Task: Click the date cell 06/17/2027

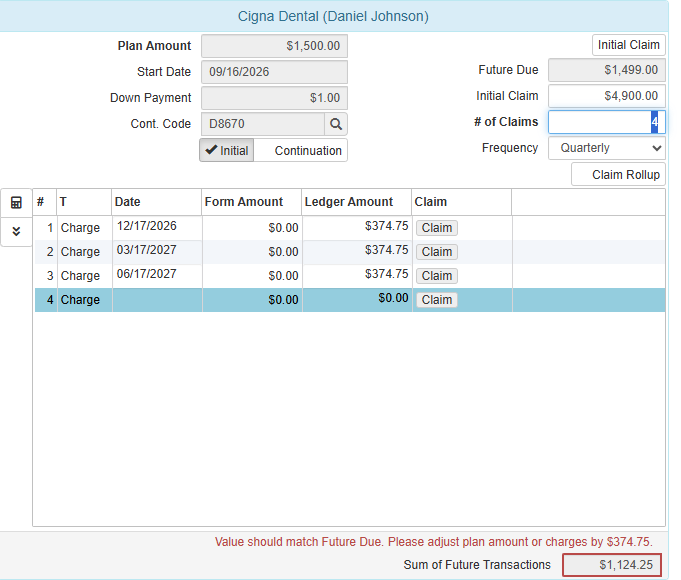Action: coord(157,276)
